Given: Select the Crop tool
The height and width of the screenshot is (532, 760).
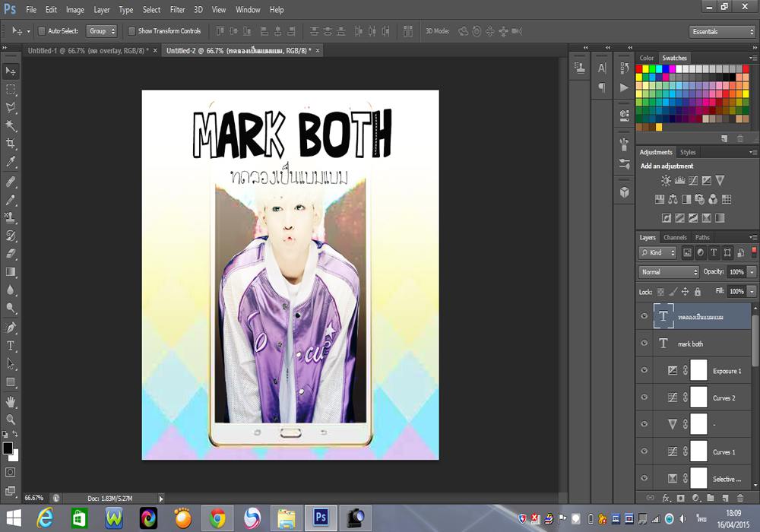Looking at the screenshot, I should coord(11,144).
